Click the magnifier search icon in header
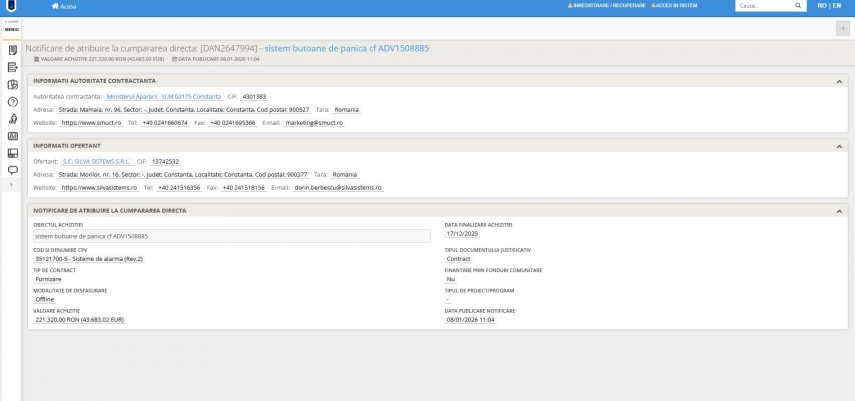 (799, 6)
